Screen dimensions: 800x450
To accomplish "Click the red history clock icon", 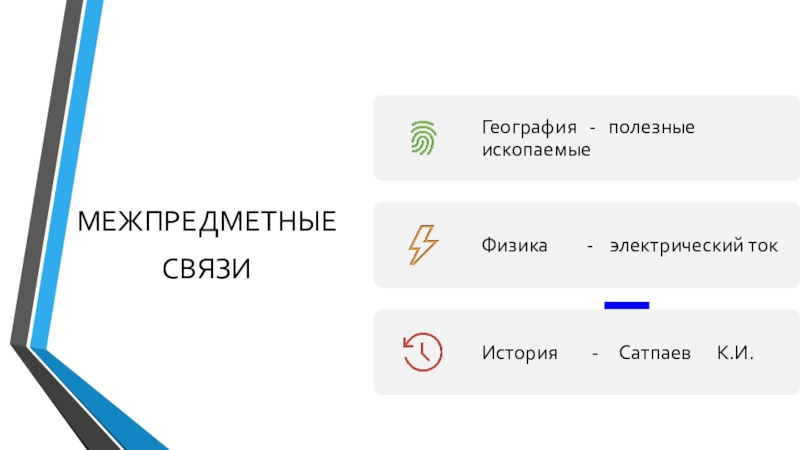I will click(423, 352).
